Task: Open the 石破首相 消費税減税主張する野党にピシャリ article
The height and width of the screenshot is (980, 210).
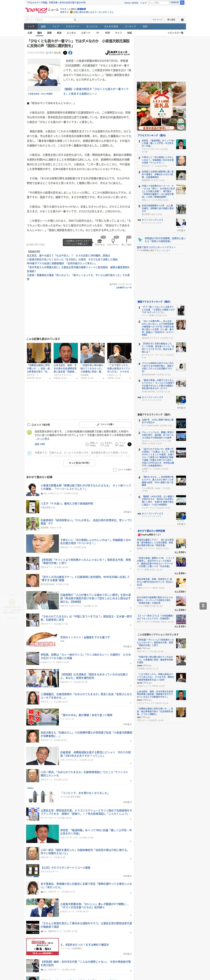Action: coord(95,754)
